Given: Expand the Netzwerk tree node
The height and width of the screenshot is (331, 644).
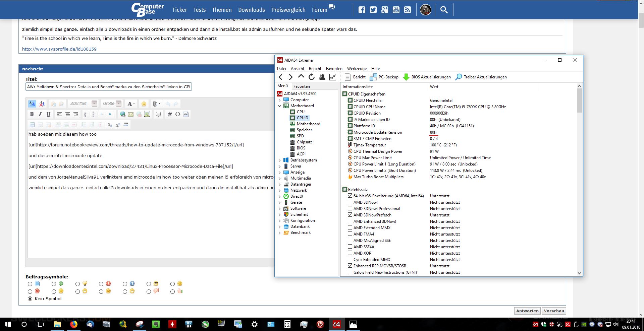Looking at the screenshot, I should click(280, 191).
